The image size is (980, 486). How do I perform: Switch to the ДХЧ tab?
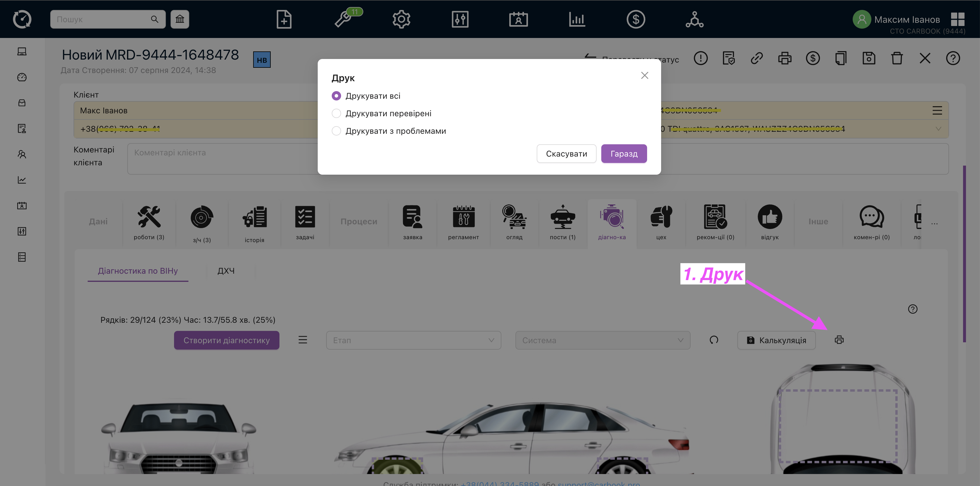pos(226,271)
